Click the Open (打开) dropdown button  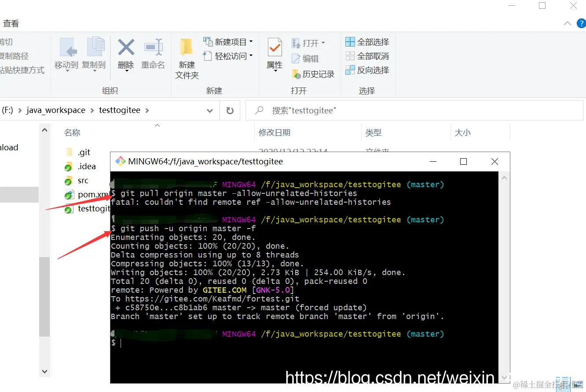click(x=308, y=43)
